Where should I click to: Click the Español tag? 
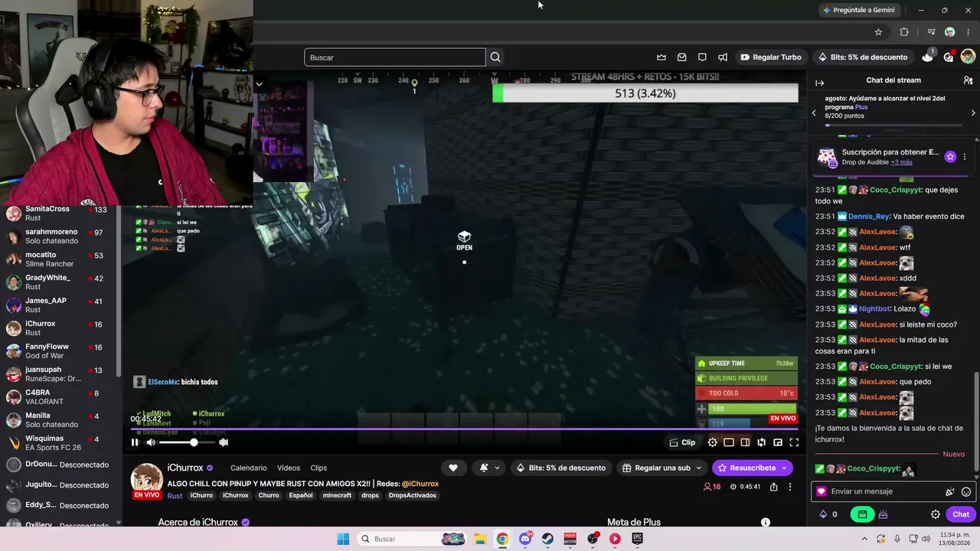click(301, 496)
